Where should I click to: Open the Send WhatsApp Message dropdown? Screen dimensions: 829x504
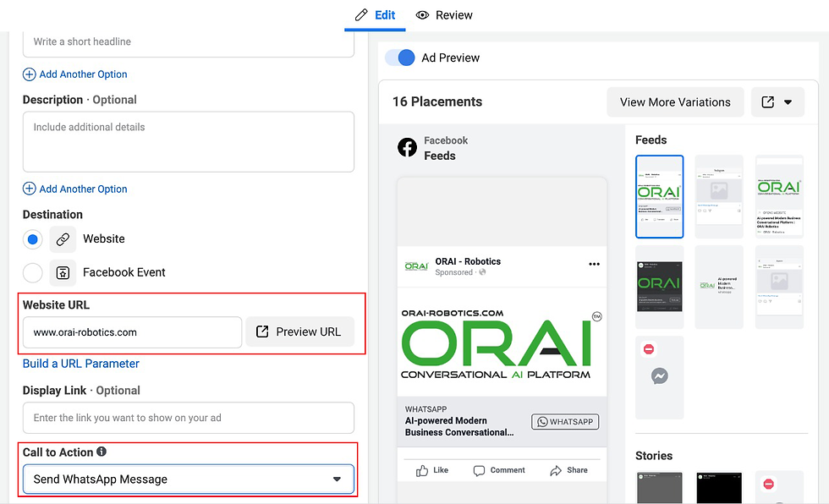point(188,479)
